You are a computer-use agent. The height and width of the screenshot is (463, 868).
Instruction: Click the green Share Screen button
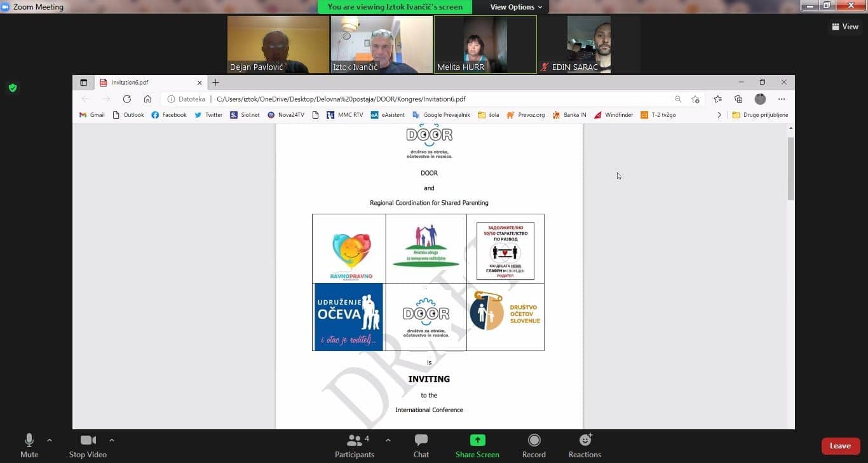477,445
